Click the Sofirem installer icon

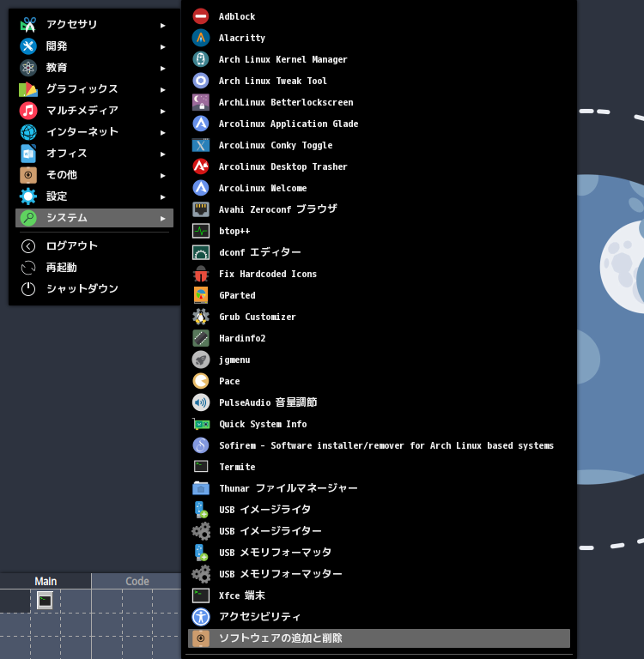click(201, 445)
